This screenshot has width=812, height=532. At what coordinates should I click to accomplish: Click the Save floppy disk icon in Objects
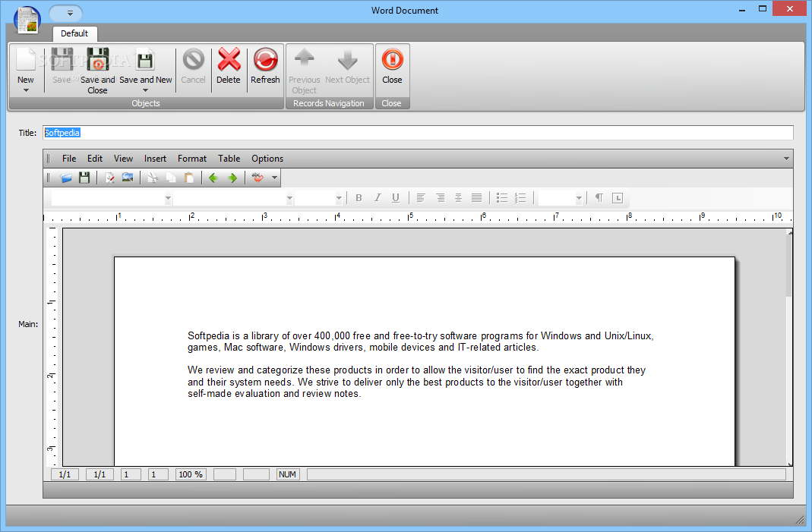point(62,59)
